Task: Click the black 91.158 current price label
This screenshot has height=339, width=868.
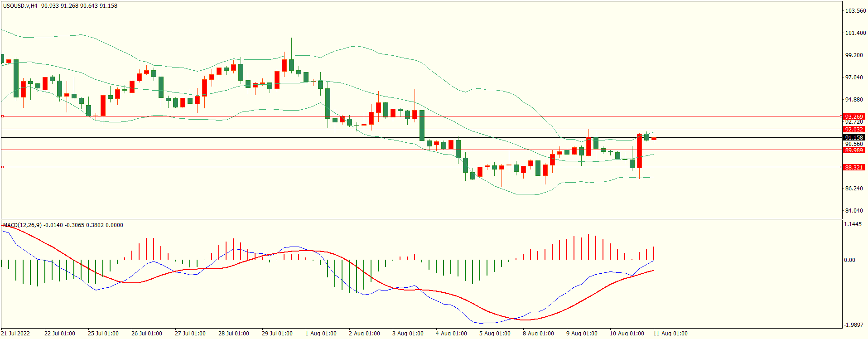Action: coord(854,137)
